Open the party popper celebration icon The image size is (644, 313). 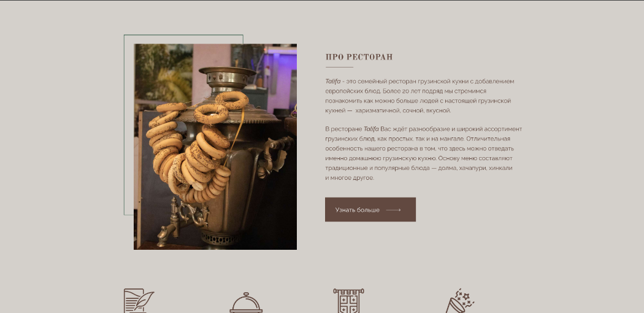tap(460, 301)
